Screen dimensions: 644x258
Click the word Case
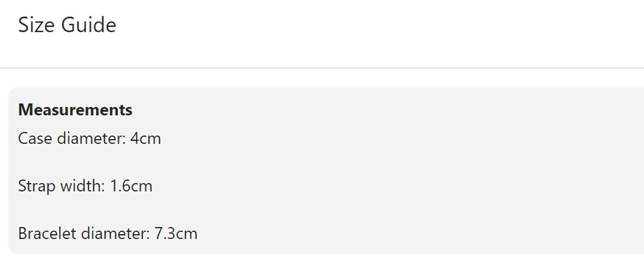[x=35, y=138]
